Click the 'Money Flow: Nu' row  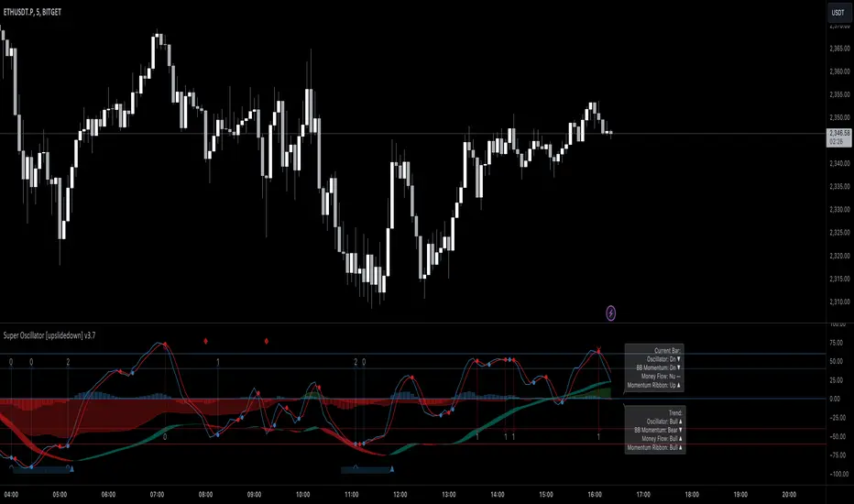(x=661, y=377)
